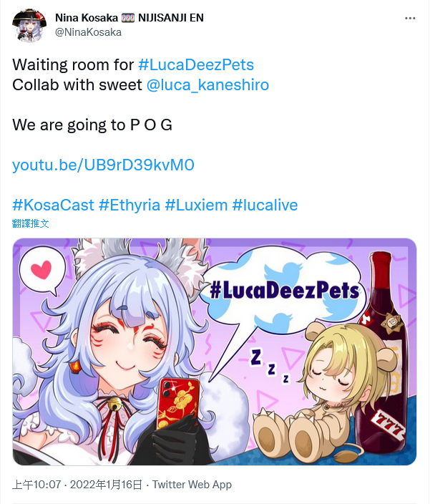Image resolution: width=430 pixels, height=504 pixels.
Task: Click the @NinaKosaka handle
Action: point(88,32)
